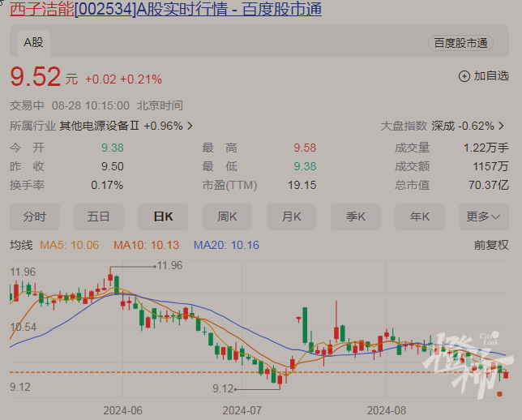Image resolution: width=522 pixels, height=420 pixels.
Task: Click the 换手率 value 0.17%
Action: click(x=107, y=185)
